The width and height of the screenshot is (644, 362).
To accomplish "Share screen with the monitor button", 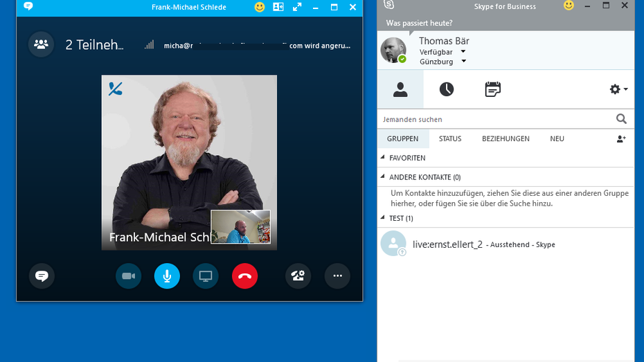I will click(x=206, y=276).
